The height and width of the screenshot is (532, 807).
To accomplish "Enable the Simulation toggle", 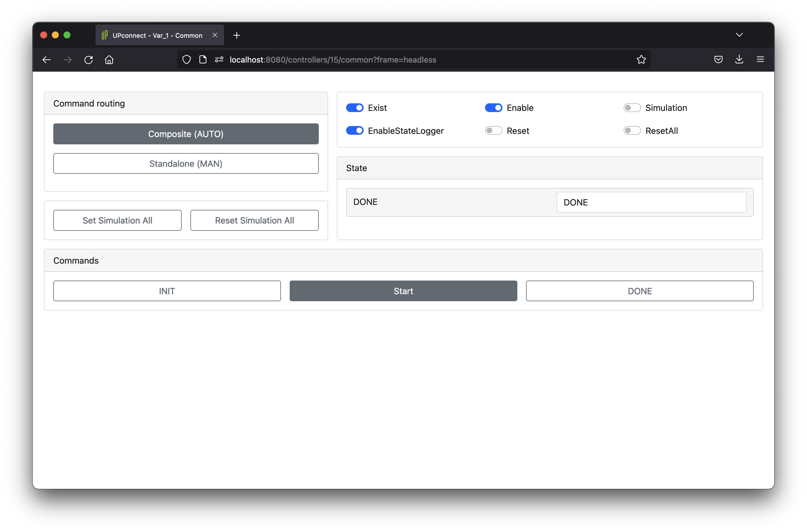I will [632, 108].
